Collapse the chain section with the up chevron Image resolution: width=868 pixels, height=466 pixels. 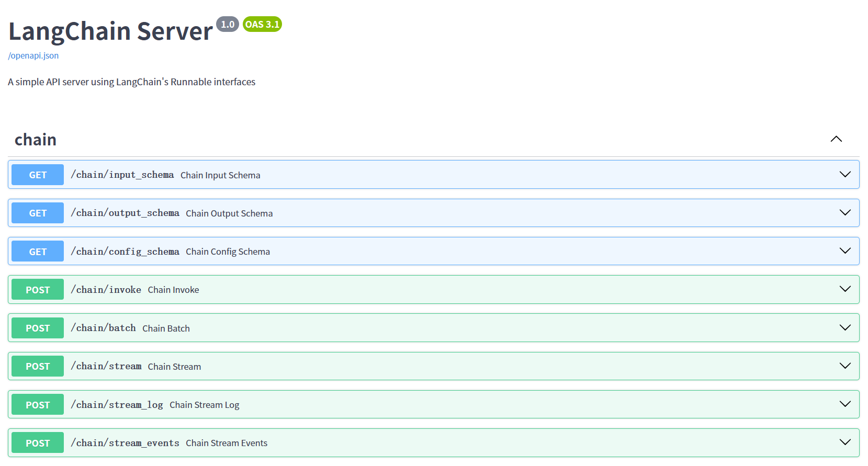[x=836, y=139]
